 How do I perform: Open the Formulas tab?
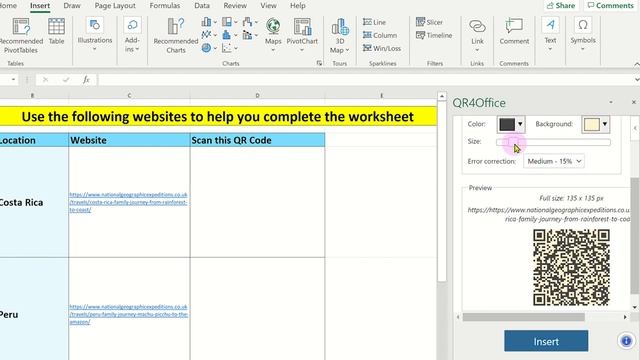click(164, 6)
